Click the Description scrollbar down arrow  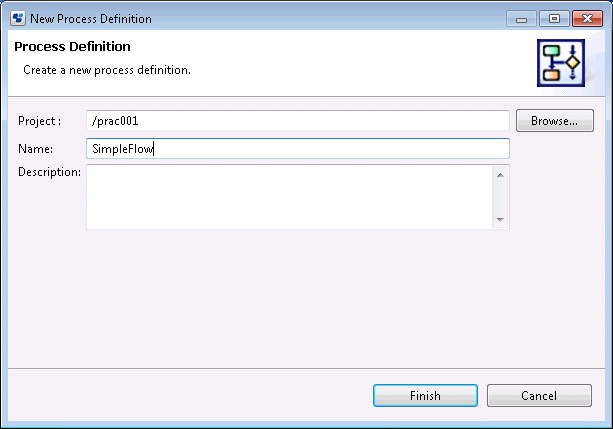tap(500, 219)
